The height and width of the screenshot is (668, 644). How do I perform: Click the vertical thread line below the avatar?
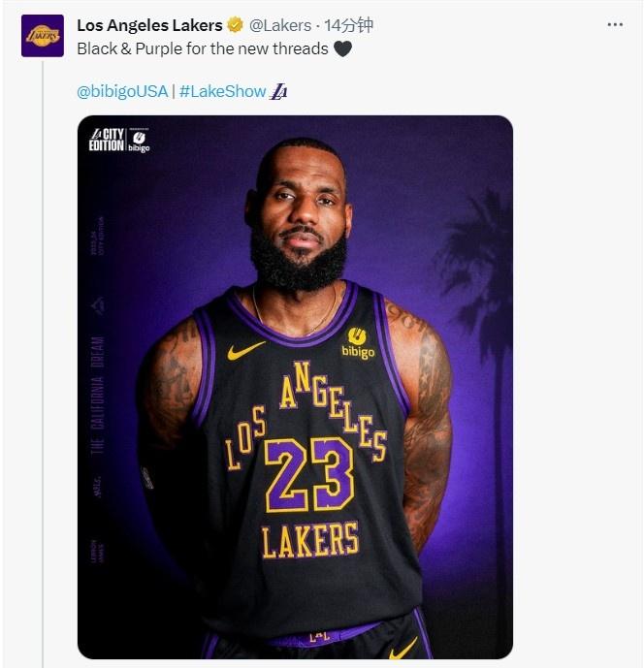point(43,365)
